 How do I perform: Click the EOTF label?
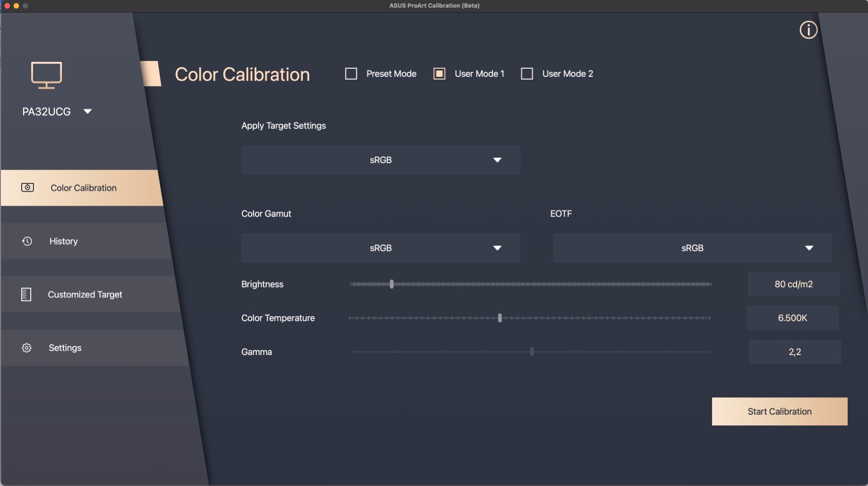[561, 213]
